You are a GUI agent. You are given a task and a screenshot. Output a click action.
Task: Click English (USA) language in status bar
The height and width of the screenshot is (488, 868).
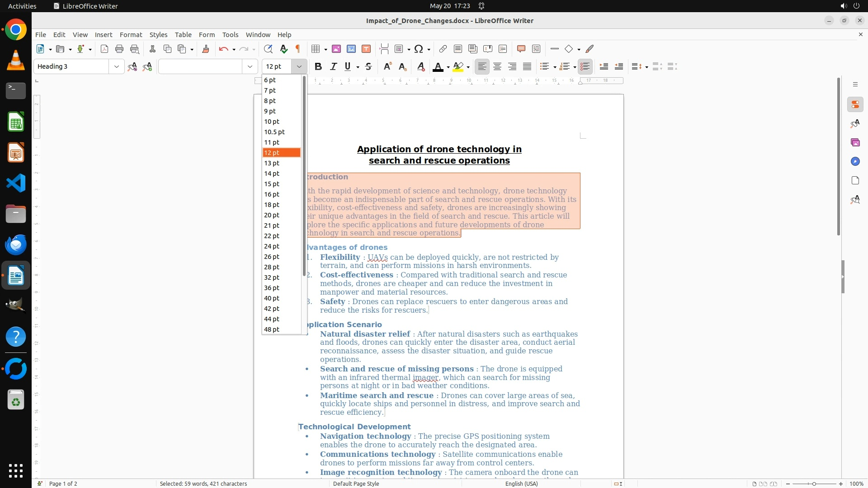521,483
